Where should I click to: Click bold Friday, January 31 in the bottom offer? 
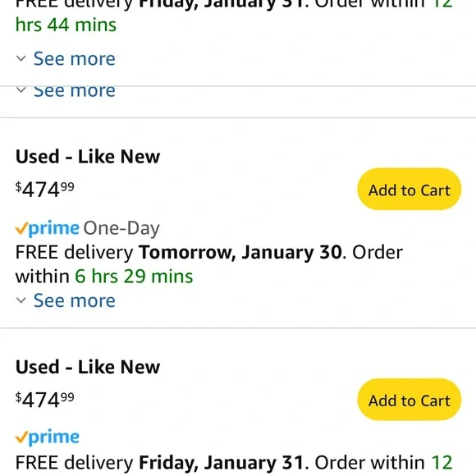(222, 463)
